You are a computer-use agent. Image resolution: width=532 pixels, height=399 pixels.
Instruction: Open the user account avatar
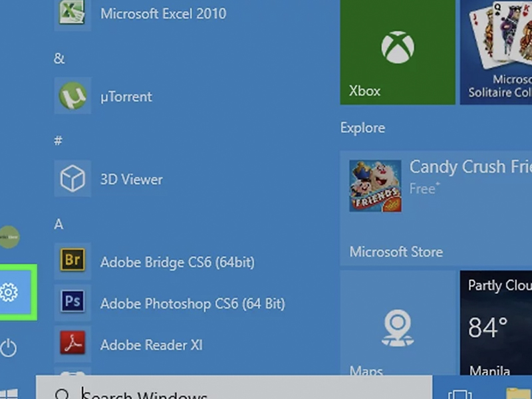(x=9, y=236)
